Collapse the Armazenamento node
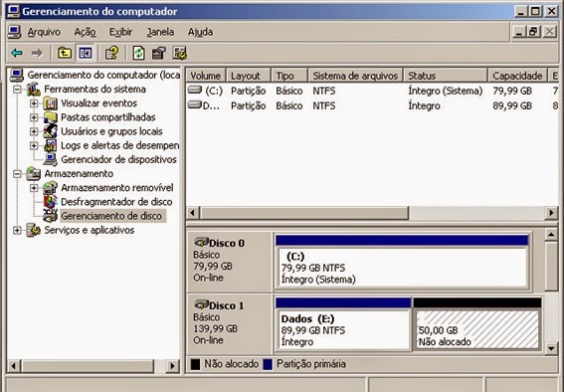This screenshot has height=392, width=564. point(17,174)
